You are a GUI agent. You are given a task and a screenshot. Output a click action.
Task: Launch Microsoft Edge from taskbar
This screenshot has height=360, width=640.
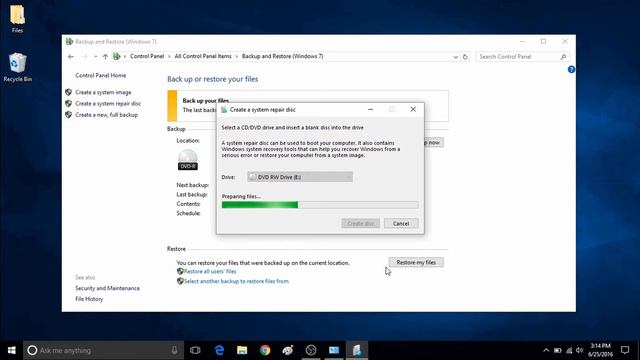coord(219,350)
